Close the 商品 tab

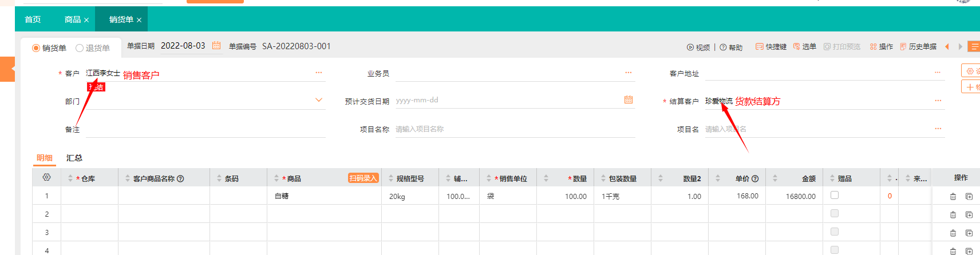86,20
